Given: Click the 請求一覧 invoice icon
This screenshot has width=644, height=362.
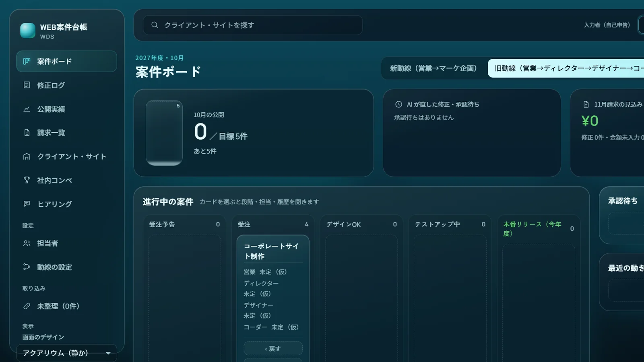Looking at the screenshot, I should [27, 132].
